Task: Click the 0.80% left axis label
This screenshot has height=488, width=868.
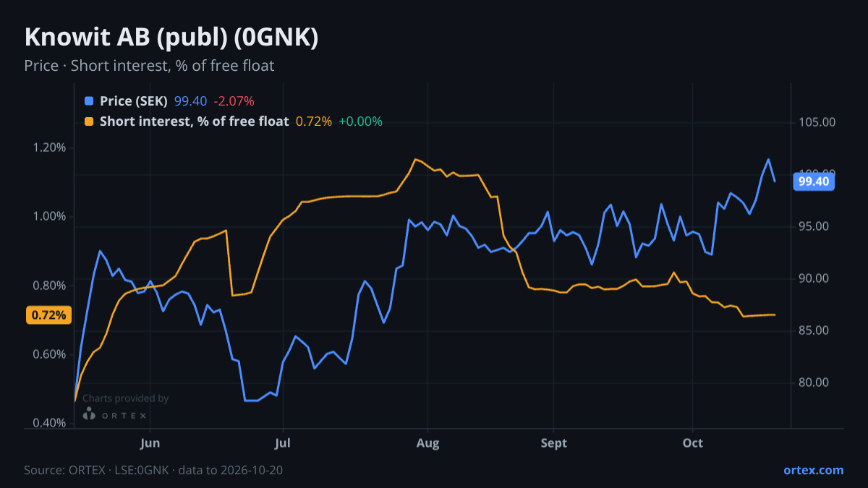Action: click(51, 286)
